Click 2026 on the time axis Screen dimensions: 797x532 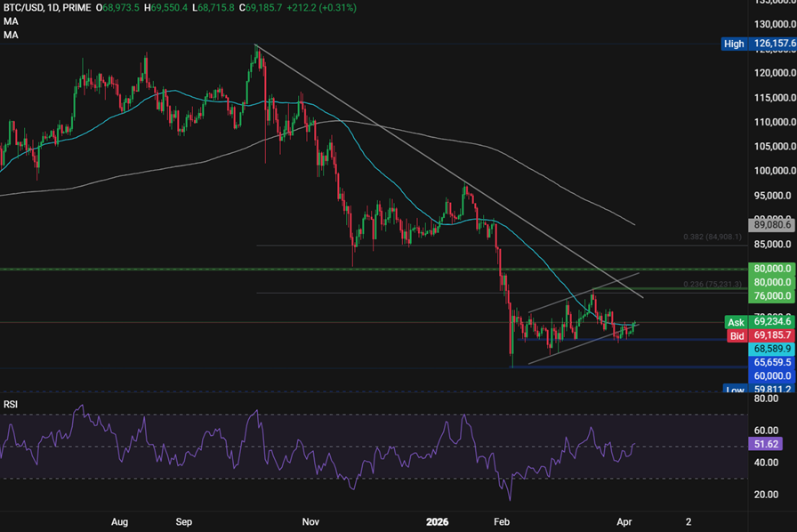(x=438, y=522)
